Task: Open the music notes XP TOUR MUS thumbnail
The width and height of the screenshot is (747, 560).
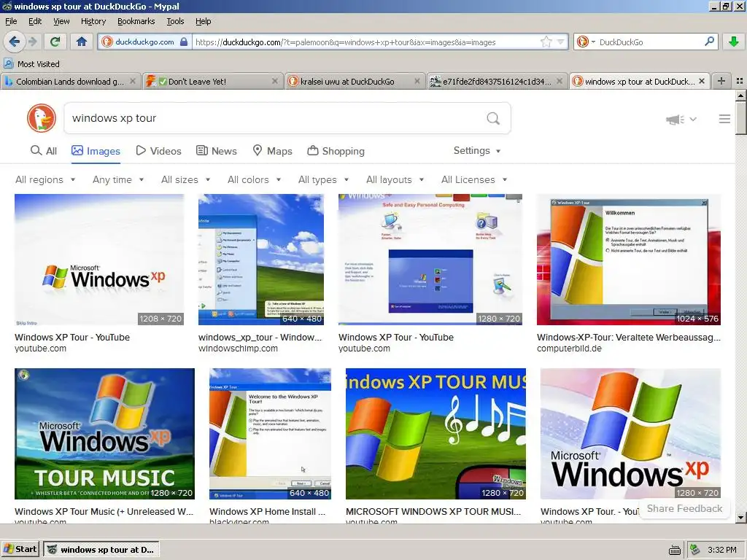Action: coord(436,433)
